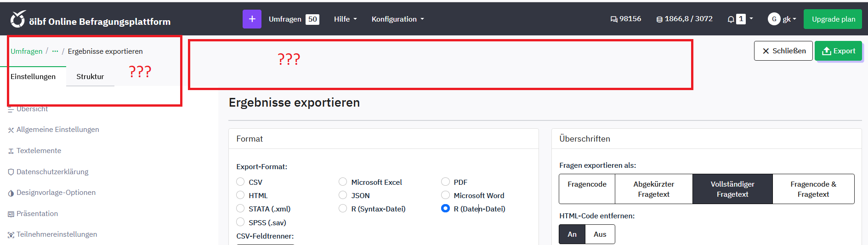This screenshot has width=868, height=245.
Task: Open the gk user account dropdown
Action: [x=782, y=19]
